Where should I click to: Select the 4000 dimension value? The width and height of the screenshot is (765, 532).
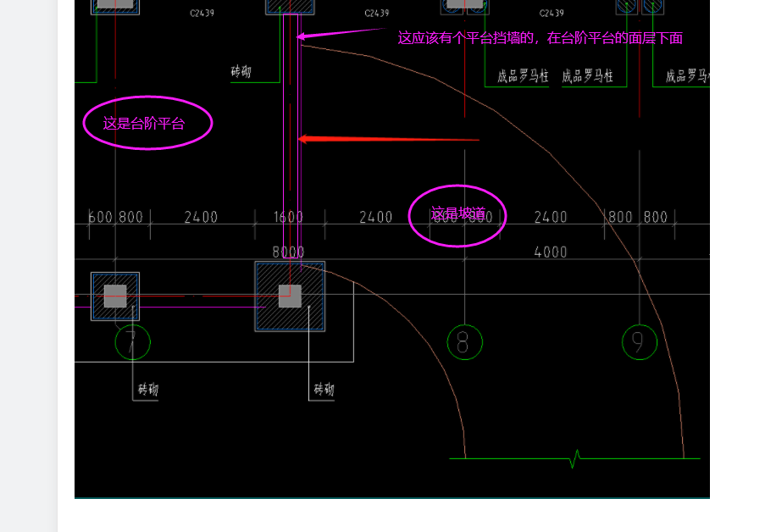coord(551,252)
